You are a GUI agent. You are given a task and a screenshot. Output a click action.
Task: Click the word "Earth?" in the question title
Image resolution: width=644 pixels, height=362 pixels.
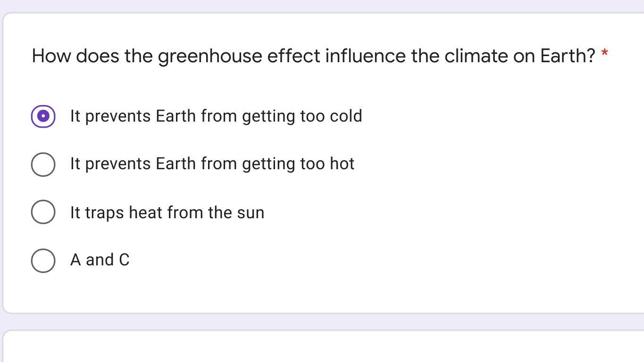point(568,56)
